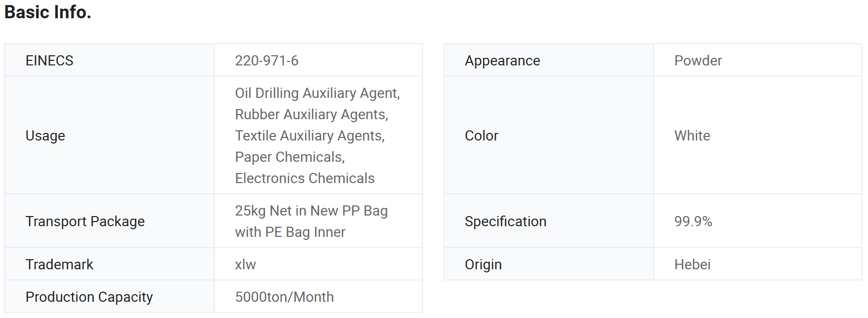This screenshot has width=868, height=318.
Task: Click the 220-971-6 EINECS value
Action: pyautogui.click(x=267, y=60)
